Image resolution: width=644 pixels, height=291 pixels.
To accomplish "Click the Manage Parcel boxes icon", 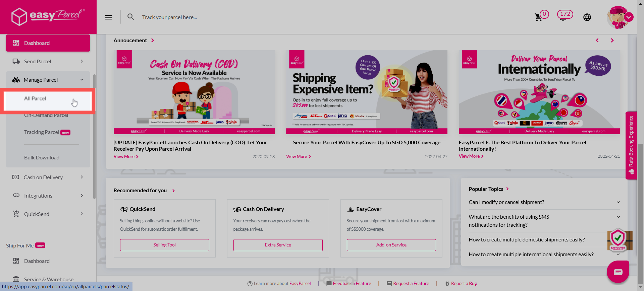I will 16,80.
